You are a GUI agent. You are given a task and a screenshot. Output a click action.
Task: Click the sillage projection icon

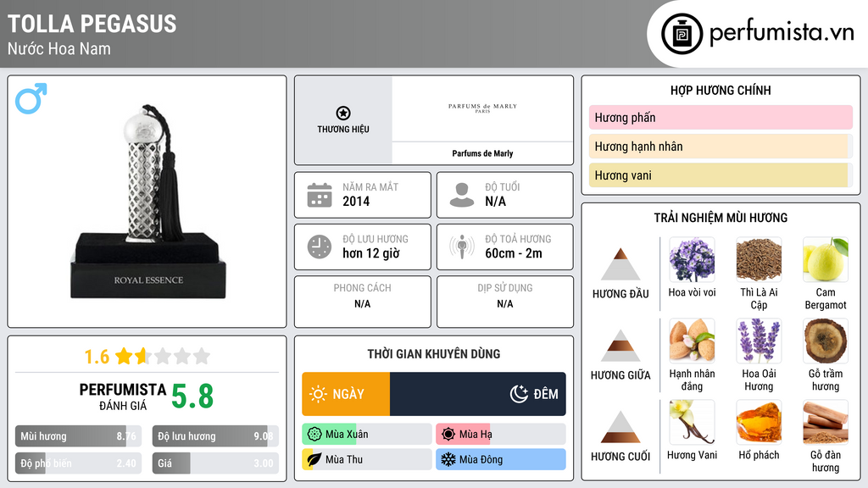[462, 247]
